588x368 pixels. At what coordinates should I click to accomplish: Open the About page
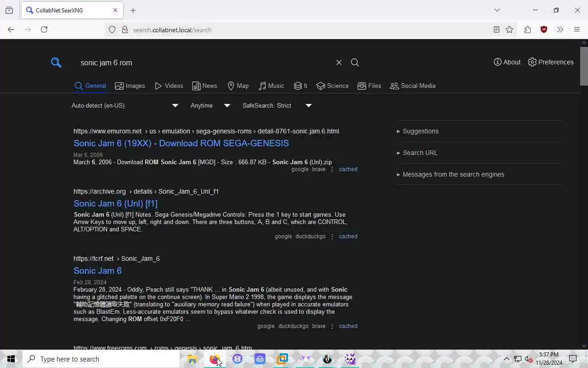pos(507,62)
